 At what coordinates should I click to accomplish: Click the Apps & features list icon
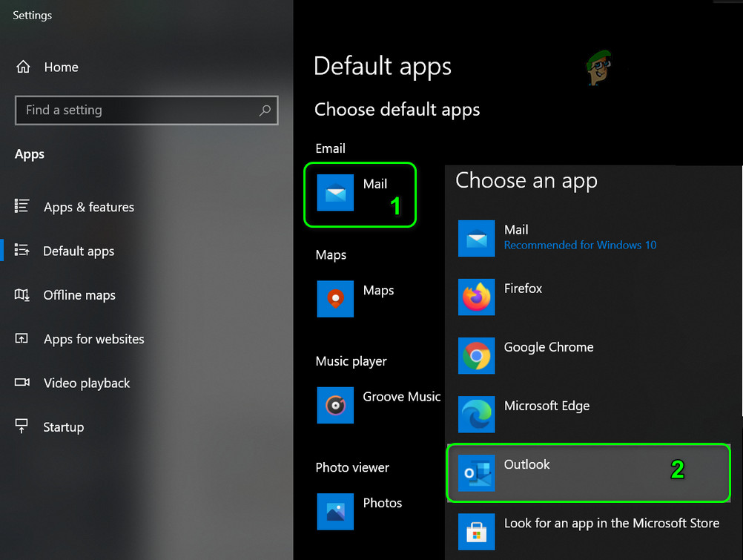pyautogui.click(x=22, y=205)
